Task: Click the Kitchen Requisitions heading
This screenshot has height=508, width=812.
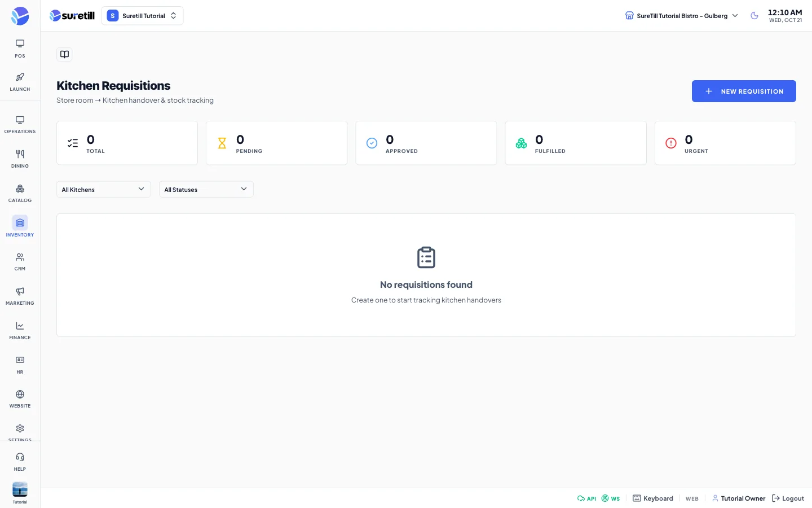Action: [113, 86]
